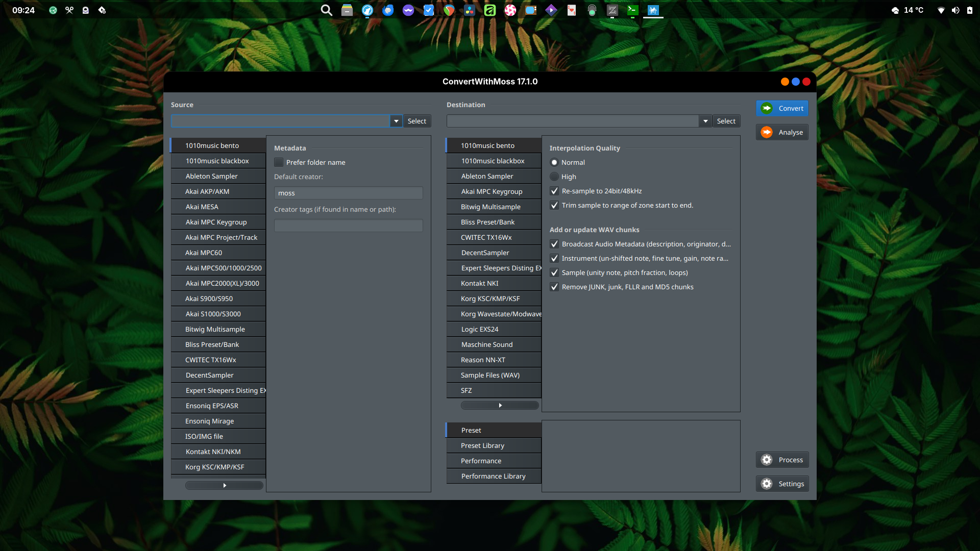Click the weather indicator showing 14 °C
The image size is (980, 551).
click(x=908, y=10)
